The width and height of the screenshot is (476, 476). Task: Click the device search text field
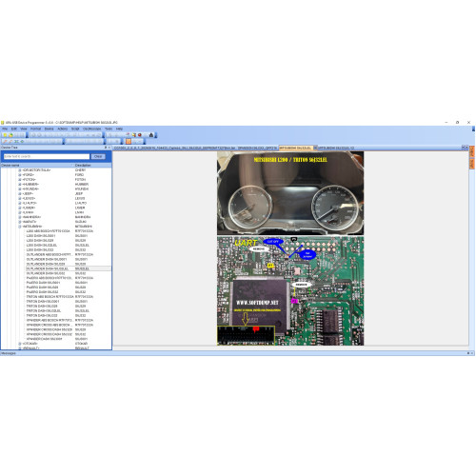(47, 156)
